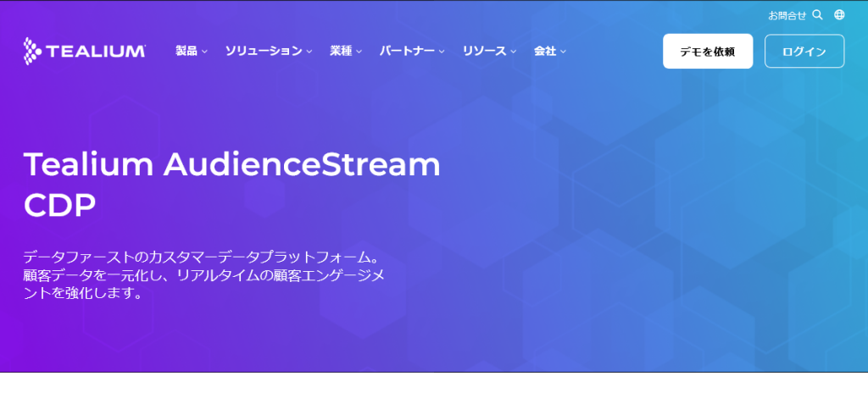The width and height of the screenshot is (868, 415).
Task: Open the globe language selector
Action: click(839, 15)
